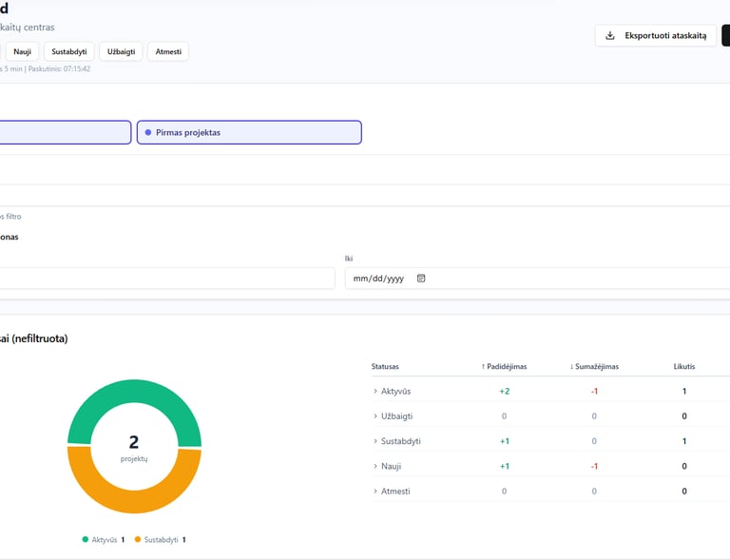
Task: Toggle the Pirmas projektas project chip
Action: (x=249, y=132)
